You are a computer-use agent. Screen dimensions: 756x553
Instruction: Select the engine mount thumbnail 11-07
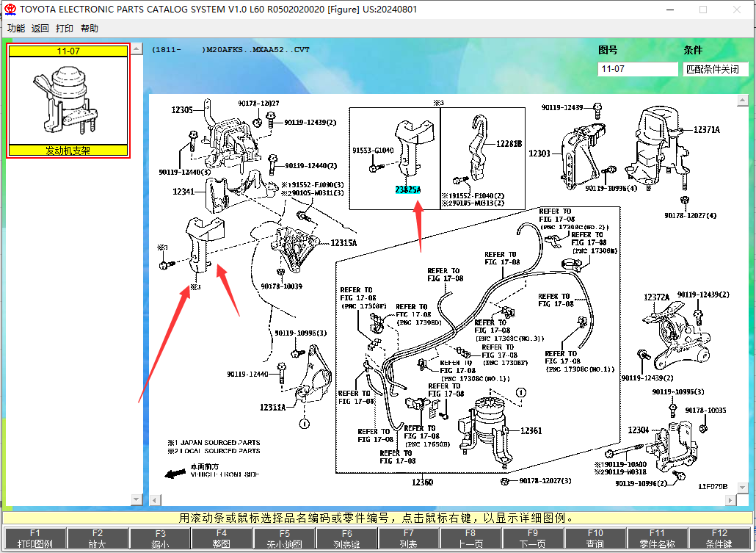pyautogui.click(x=68, y=101)
